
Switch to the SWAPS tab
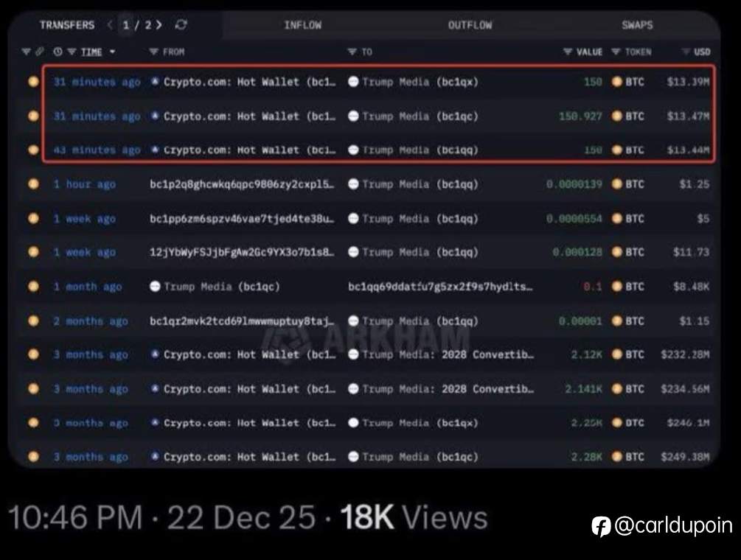click(x=638, y=25)
